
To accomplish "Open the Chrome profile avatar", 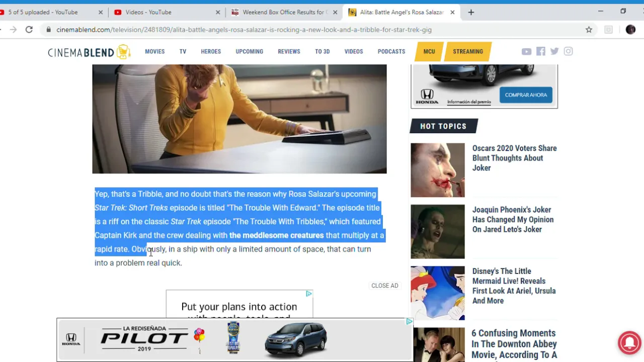I will tap(630, 30).
